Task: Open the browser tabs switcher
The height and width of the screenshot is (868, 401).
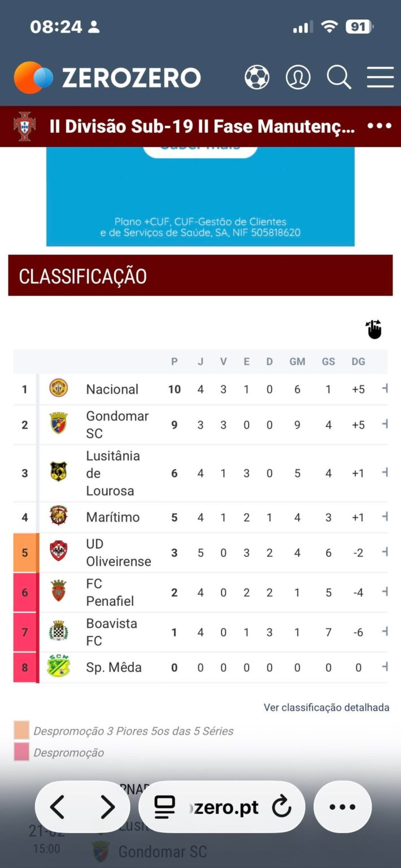Action: pyautogui.click(x=164, y=807)
